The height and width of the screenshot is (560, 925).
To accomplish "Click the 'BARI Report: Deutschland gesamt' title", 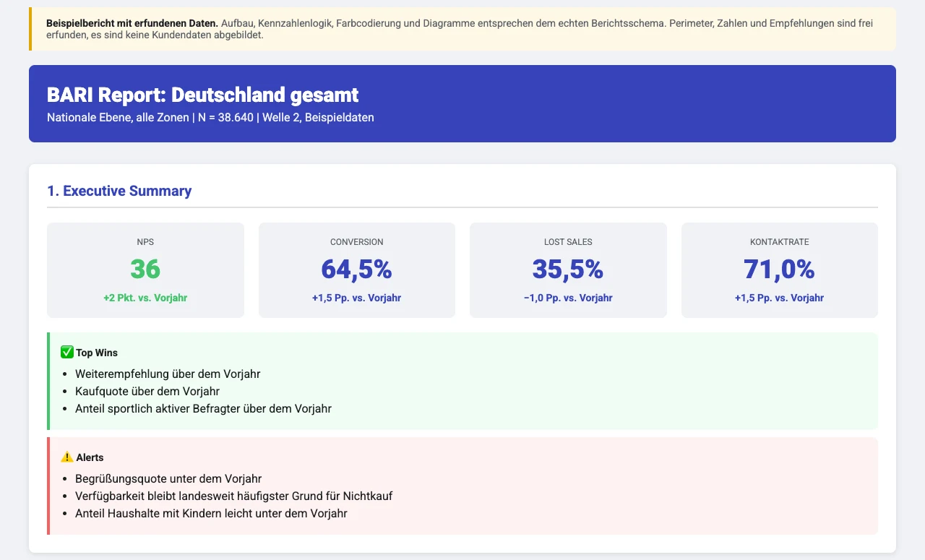I will (x=203, y=95).
